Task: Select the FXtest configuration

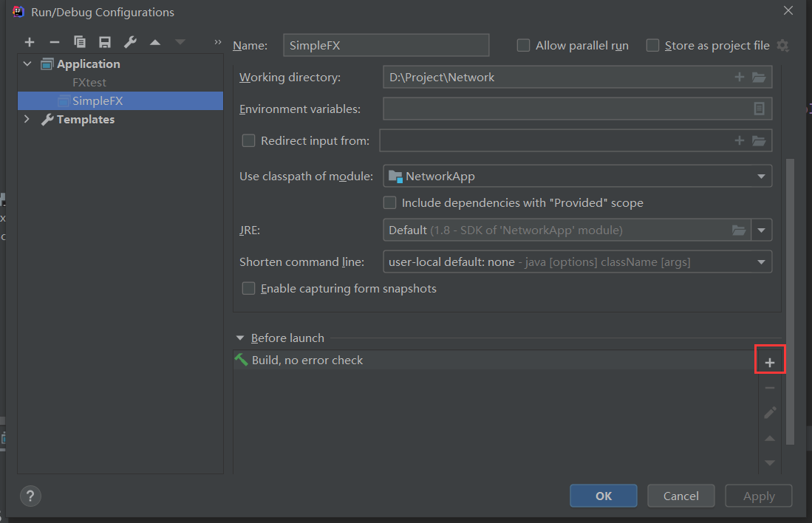Action: pyautogui.click(x=89, y=83)
